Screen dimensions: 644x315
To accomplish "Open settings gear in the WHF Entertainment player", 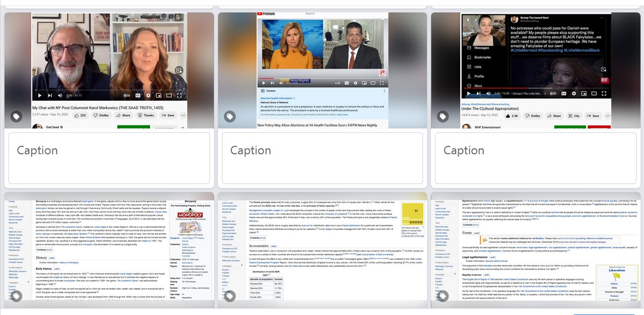I will coord(574,93).
